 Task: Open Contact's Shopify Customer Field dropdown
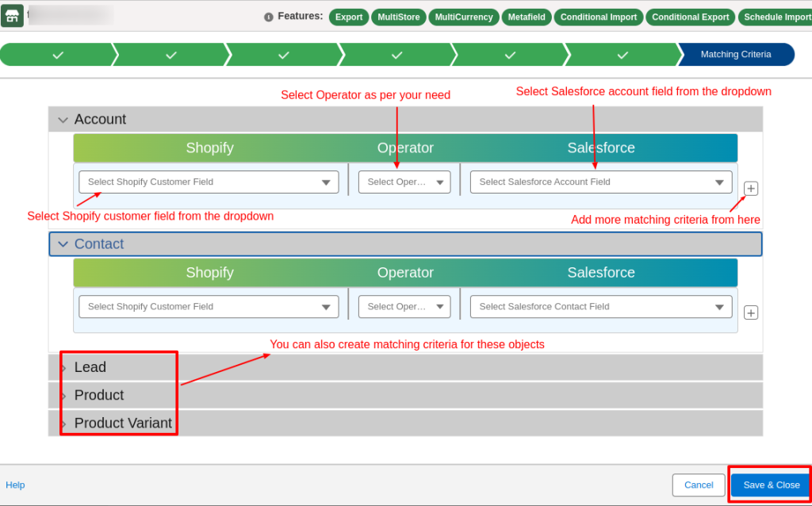[x=209, y=307]
